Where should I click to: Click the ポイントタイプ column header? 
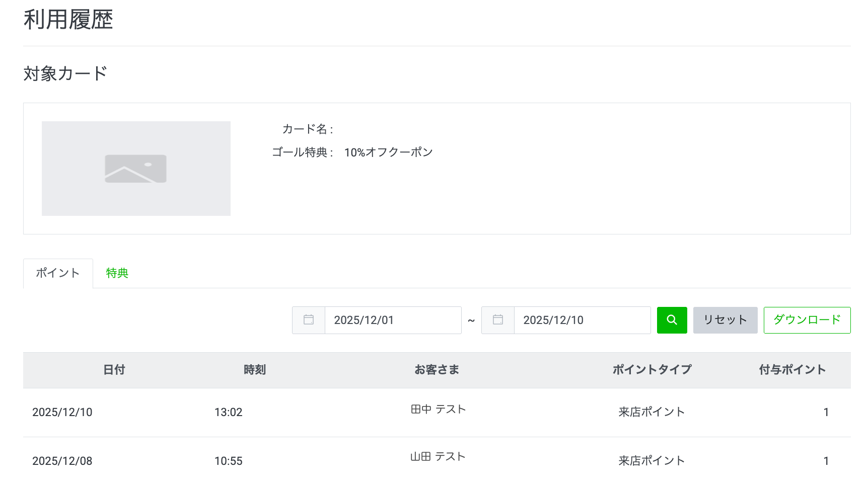pyautogui.click(x=652, y=370)
